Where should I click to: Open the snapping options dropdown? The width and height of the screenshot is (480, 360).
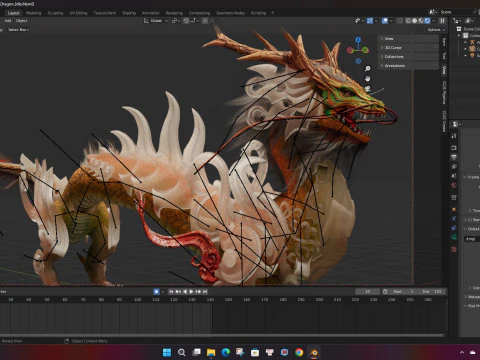click(195, 21)
